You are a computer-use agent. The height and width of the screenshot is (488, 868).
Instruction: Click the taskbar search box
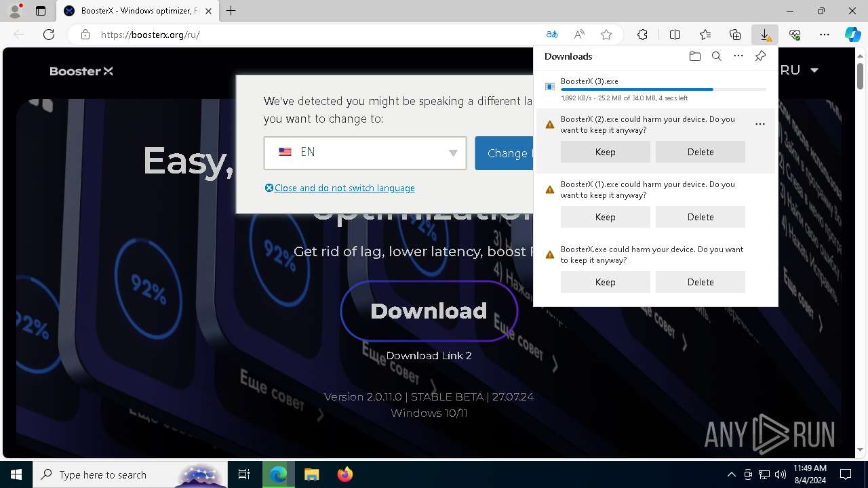point(131,474)
